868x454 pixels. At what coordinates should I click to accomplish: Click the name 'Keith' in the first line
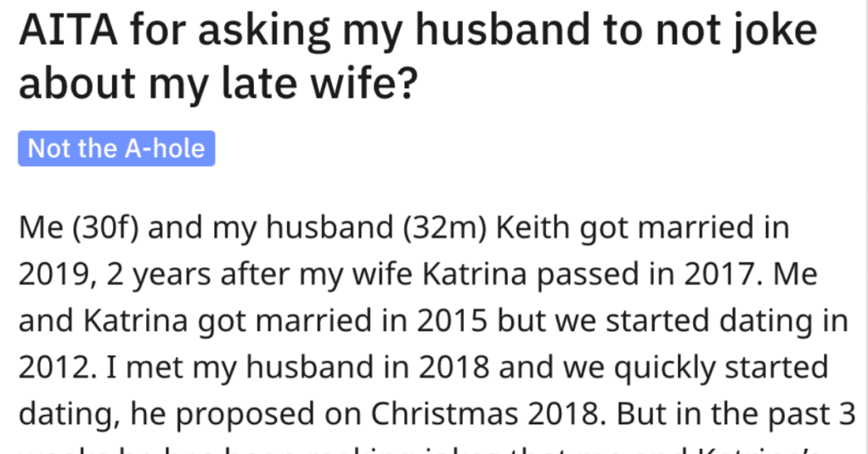coord(533,227)
